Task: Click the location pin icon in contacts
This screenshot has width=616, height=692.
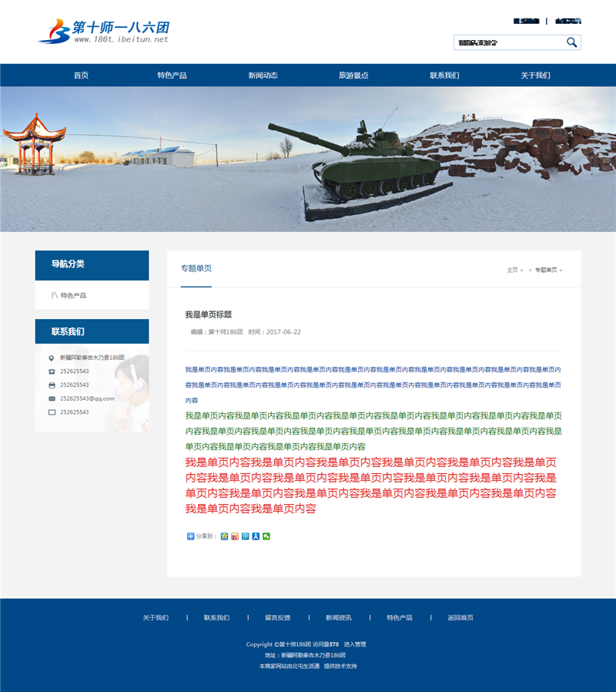Action: tap(52, 358)
